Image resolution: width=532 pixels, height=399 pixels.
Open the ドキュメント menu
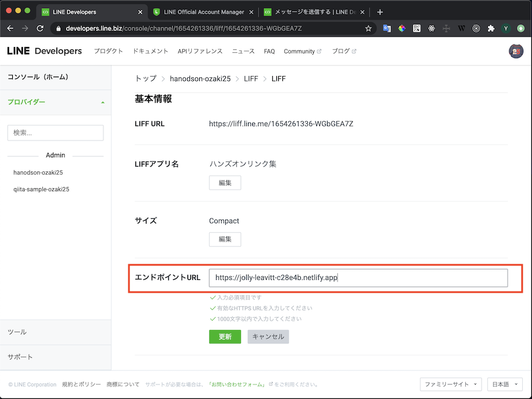[150, 51]
